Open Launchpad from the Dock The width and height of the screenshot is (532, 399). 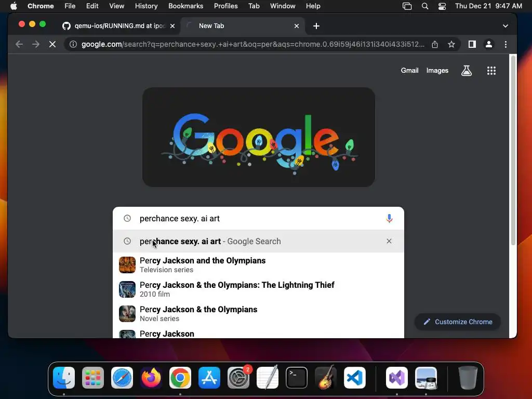93,378
